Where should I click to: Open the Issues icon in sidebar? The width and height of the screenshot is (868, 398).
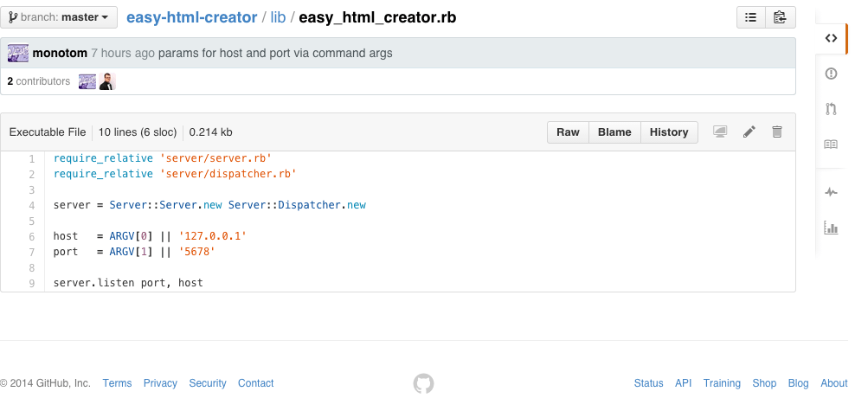[831, 74]
